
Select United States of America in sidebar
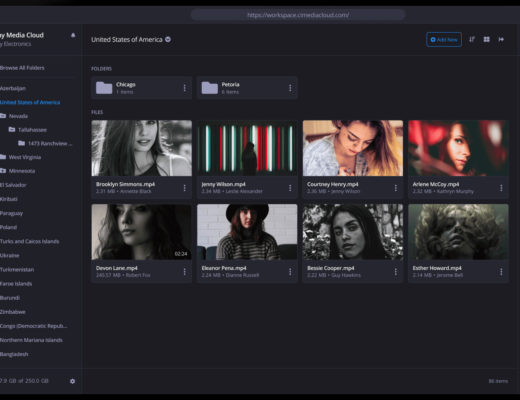point(30,102)
